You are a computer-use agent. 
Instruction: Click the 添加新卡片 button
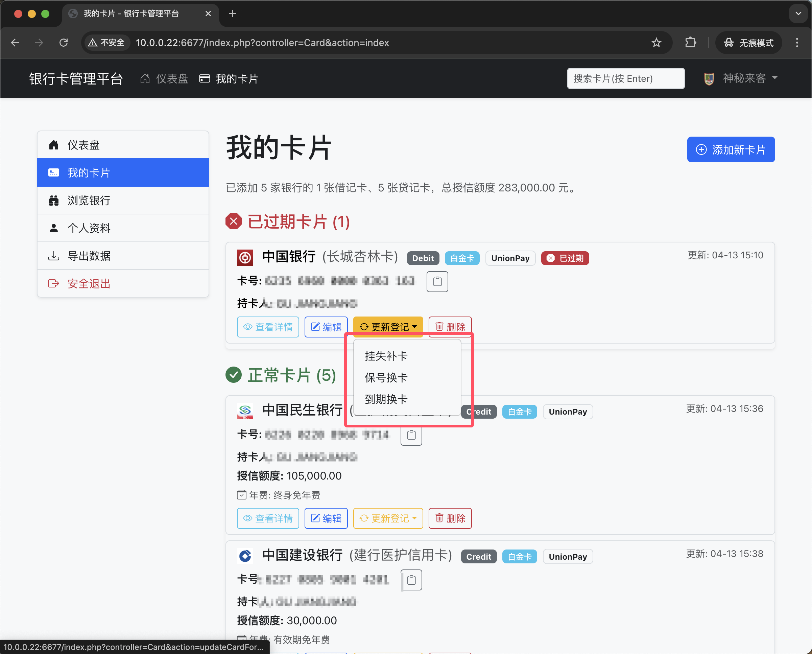[731, 149]
